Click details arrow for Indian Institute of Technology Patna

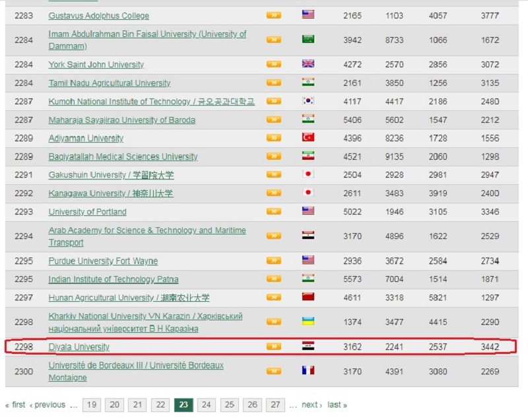click(274, 279)
